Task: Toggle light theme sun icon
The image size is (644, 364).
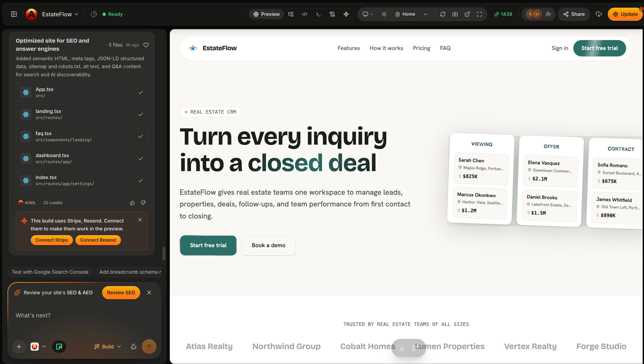Action: pos(384,14)
